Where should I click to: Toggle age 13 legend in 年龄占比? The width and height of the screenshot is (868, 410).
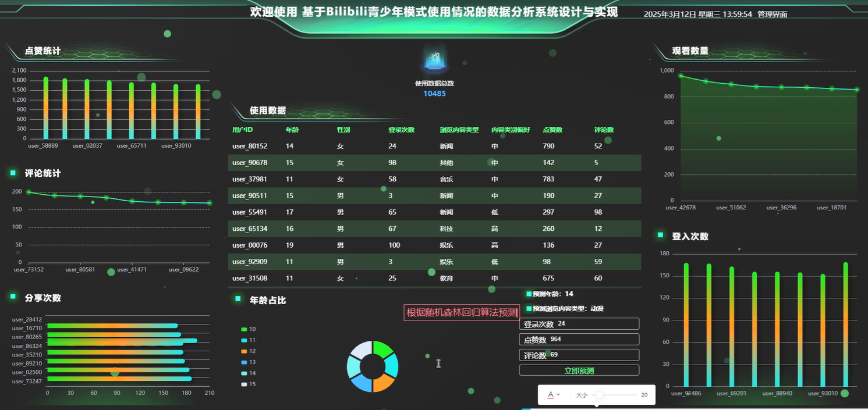point(249,362)
